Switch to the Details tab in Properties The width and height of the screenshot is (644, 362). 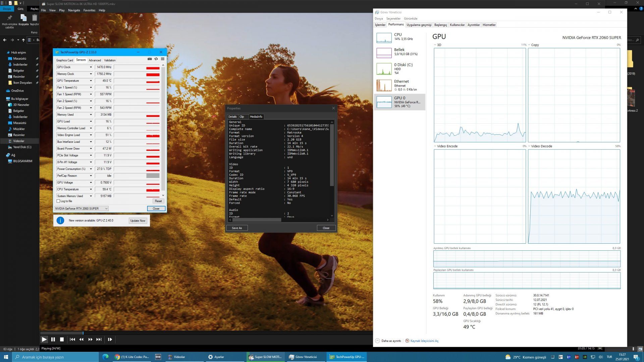point(232,117)
